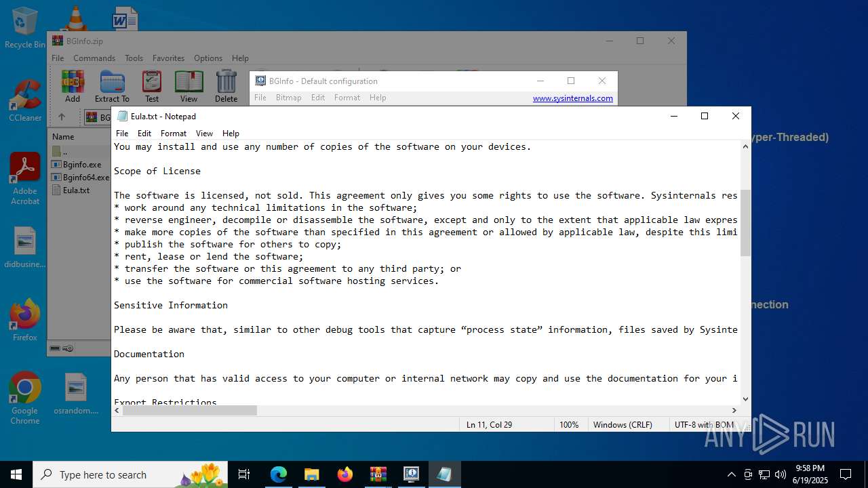Select the Bginfo.exe file in WinRAR list

(x=82, y=164)
